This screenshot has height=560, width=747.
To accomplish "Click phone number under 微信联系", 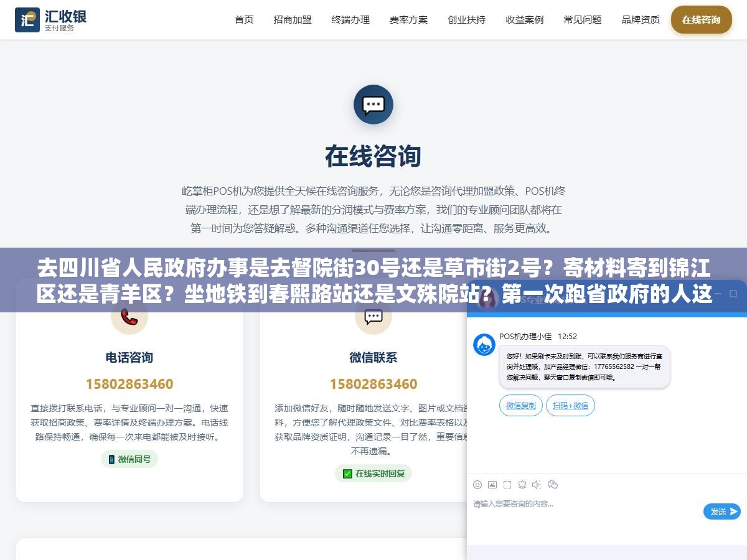I will click(x=374, y=384).
